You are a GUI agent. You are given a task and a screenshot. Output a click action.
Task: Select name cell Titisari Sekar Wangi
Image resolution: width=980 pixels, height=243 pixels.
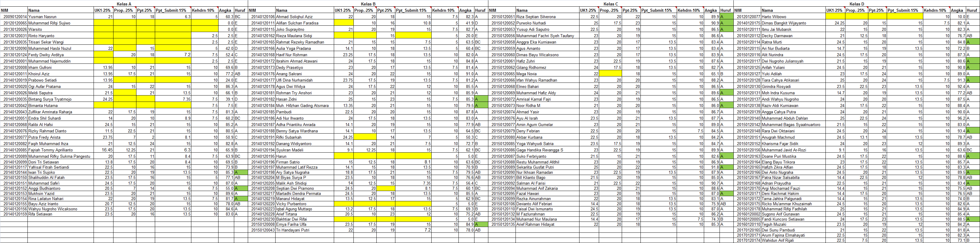(x=60, y=42)
